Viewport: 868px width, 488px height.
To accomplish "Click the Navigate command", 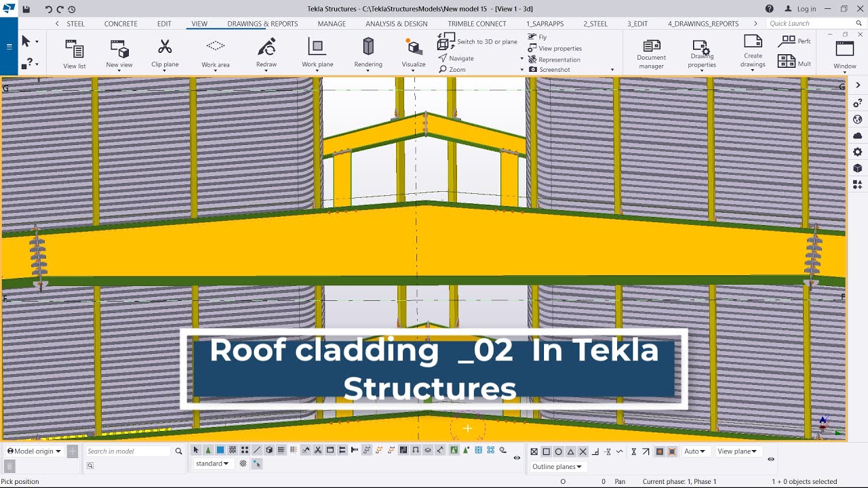I will [x=456, y=58].
